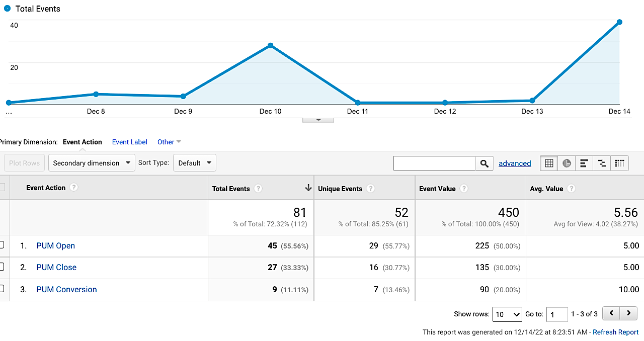Open the Comparison view

click(x=602, y=163)
